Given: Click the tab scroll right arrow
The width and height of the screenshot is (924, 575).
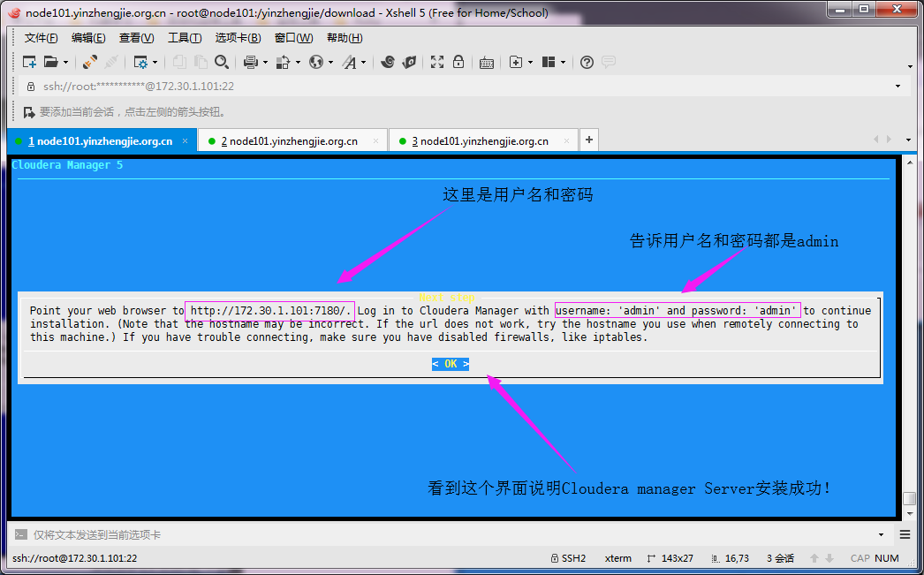Looking at the screenshot, I should (890, 140).
